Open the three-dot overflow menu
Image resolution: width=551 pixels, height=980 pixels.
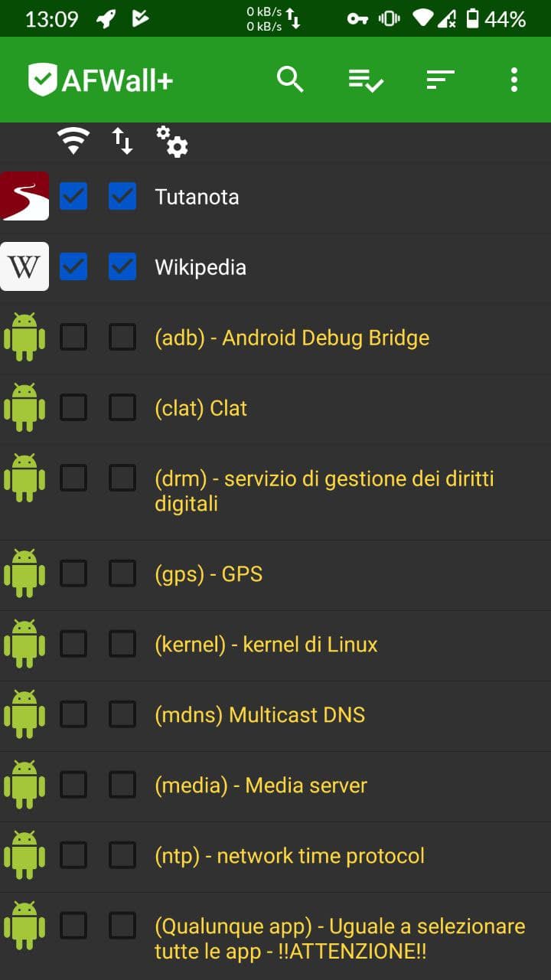pyautogui.click(x=514, y=79)
